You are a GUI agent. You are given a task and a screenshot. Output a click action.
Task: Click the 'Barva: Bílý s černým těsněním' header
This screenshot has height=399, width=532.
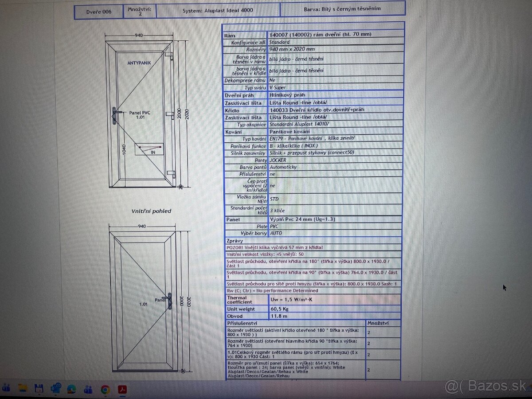point(342,8)
